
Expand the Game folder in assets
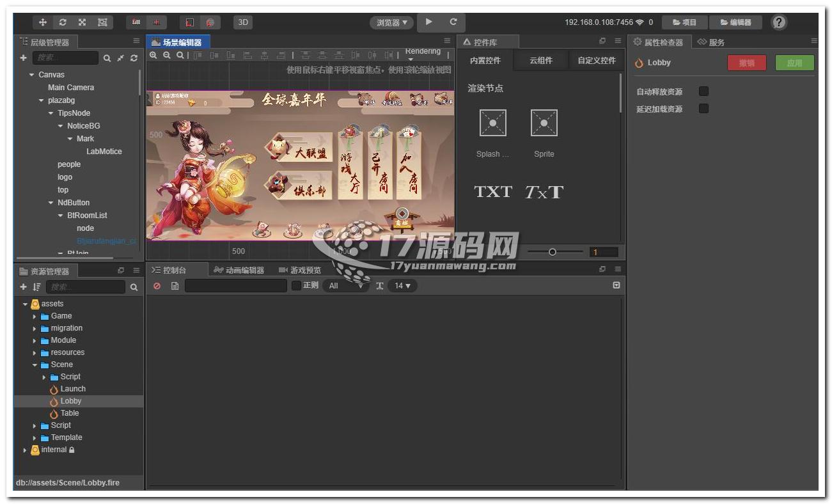(35, 316)
